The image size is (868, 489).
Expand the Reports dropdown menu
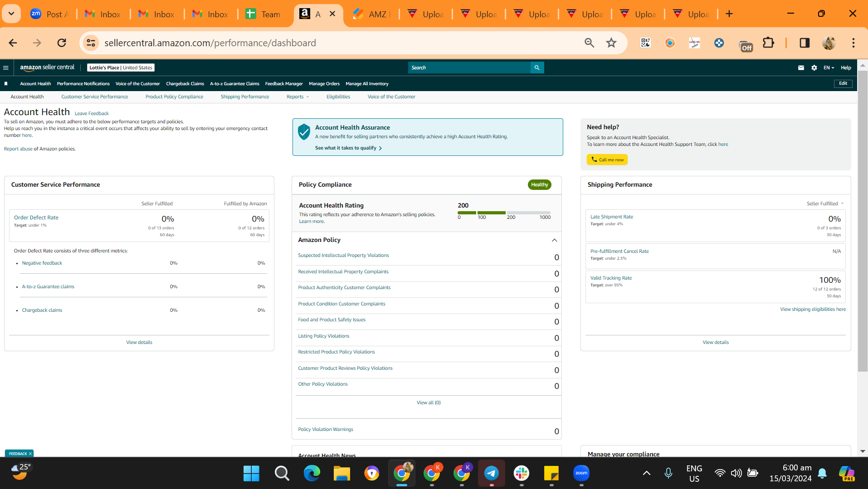[x=297, y=97]
